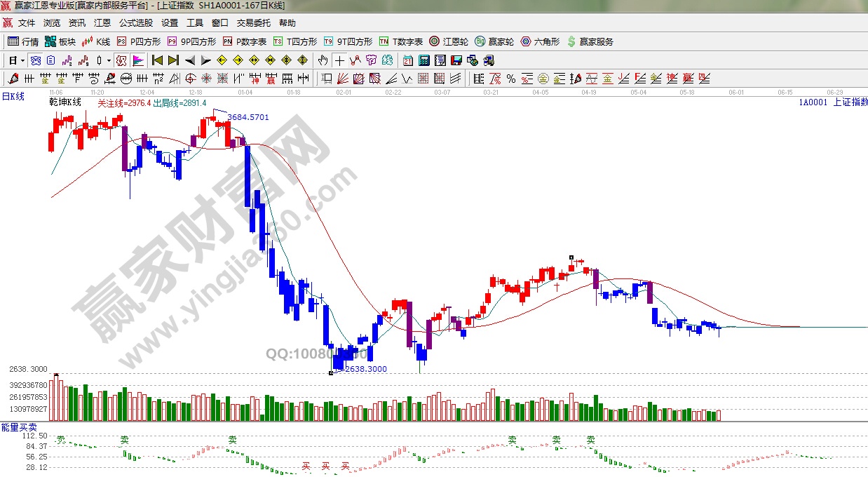Open the calculator tool
The image size is (868, 477).
coord(424,60)
